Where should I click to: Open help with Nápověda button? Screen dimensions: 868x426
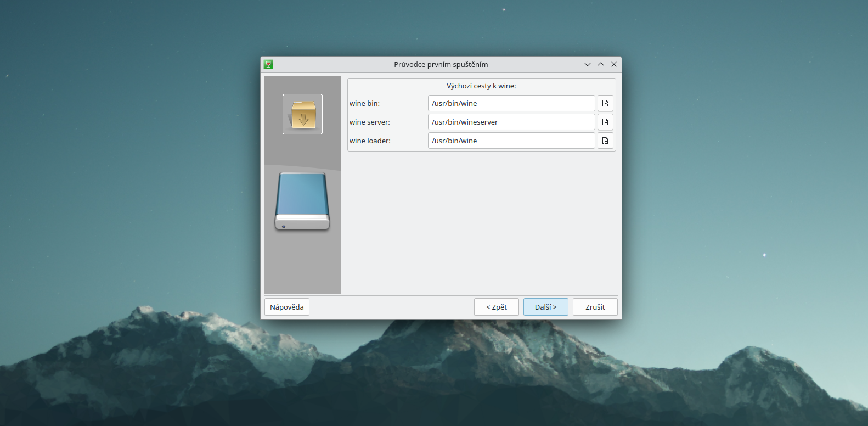click(287, 307)
